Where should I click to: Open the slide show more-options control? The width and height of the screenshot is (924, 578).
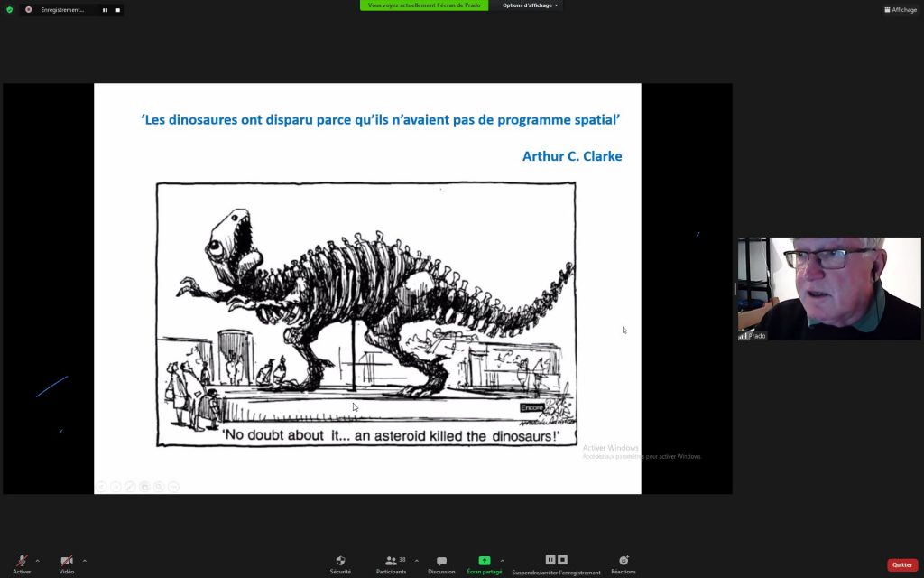173,487
